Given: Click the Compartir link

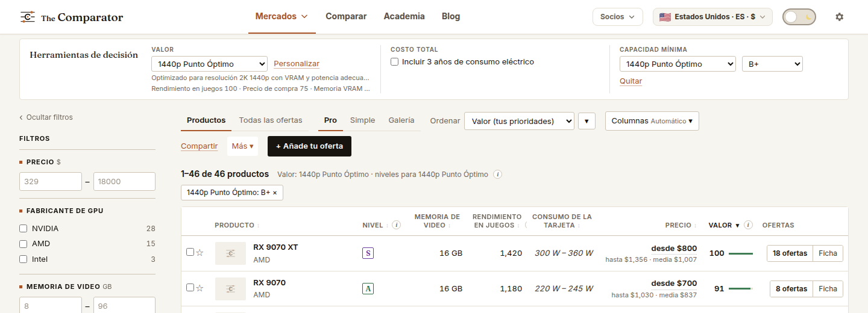Looking at the screenshot, I should click(x=199, y=146).
